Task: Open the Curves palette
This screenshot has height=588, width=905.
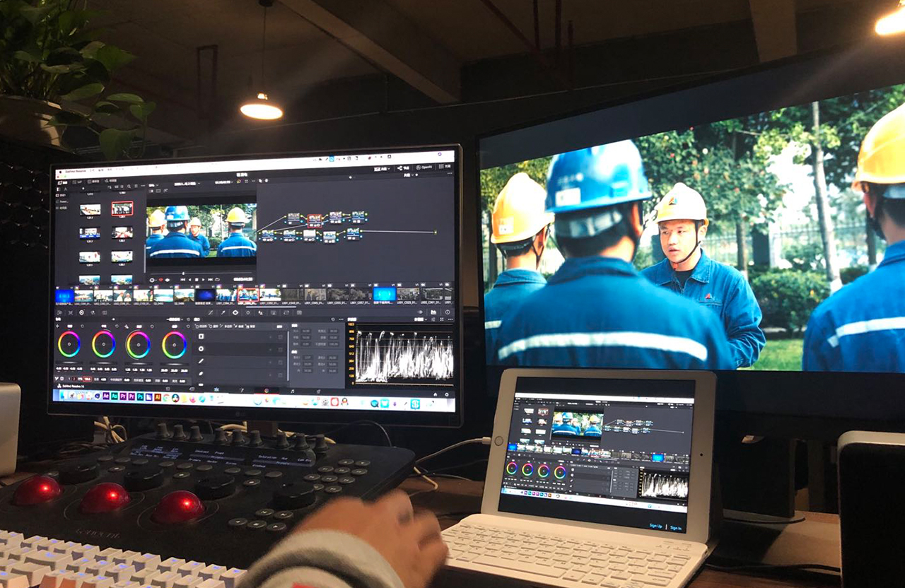Action: (210, 312)
